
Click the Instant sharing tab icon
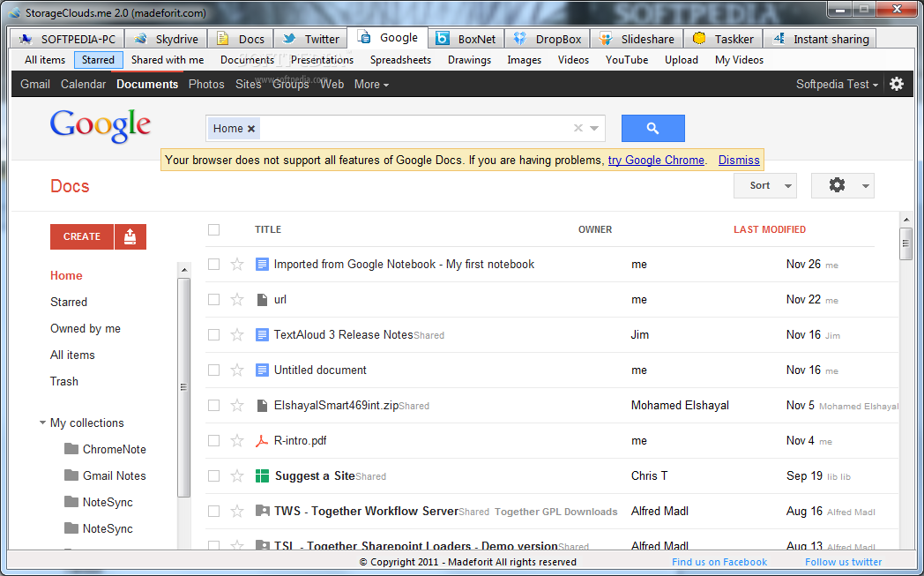779,39
